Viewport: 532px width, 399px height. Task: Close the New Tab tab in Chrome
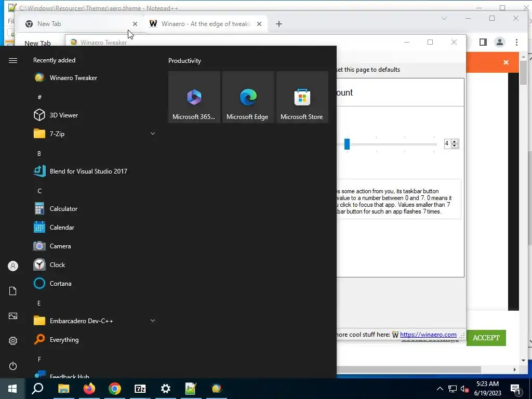(135, 24)
